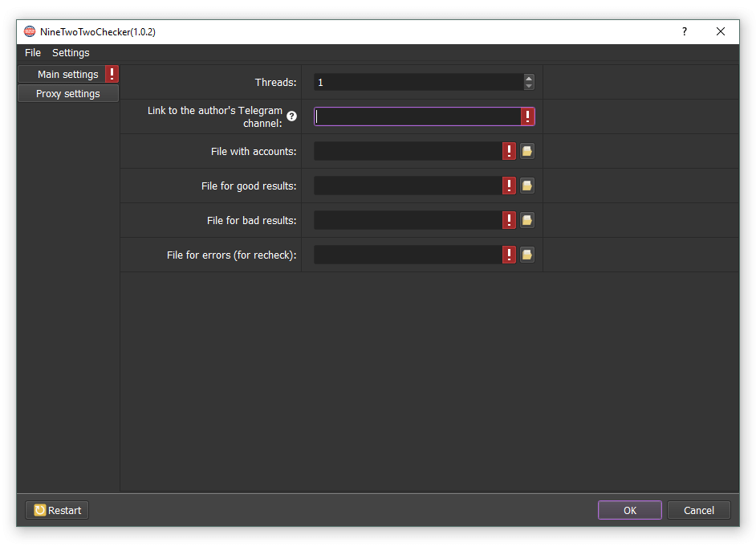Viewport: 756px width, 551px height.
Task: Decrease the Threads value with down arrow
Action: (x=529, y=86)
